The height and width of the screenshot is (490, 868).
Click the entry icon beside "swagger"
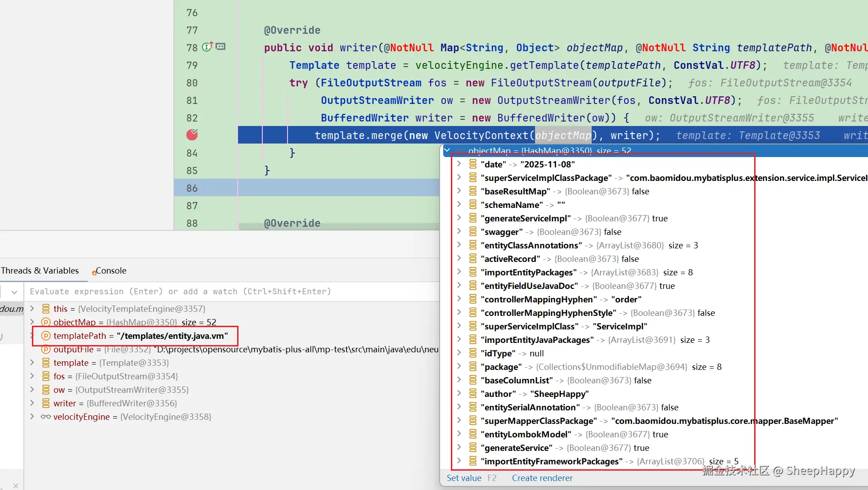(x=473, y=232)
